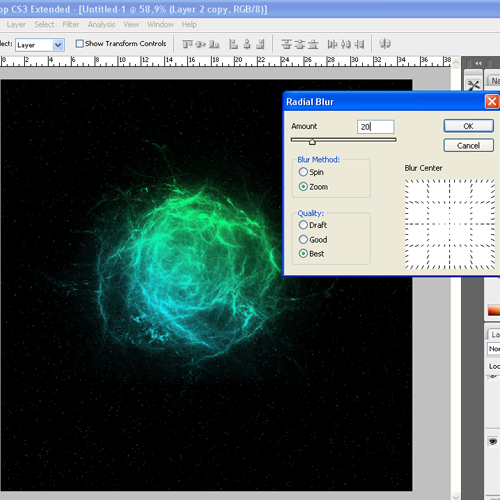This screenshot has width=500, height=500.
Task: Click the Align bottom edges icon
Action: click(214, 44)
